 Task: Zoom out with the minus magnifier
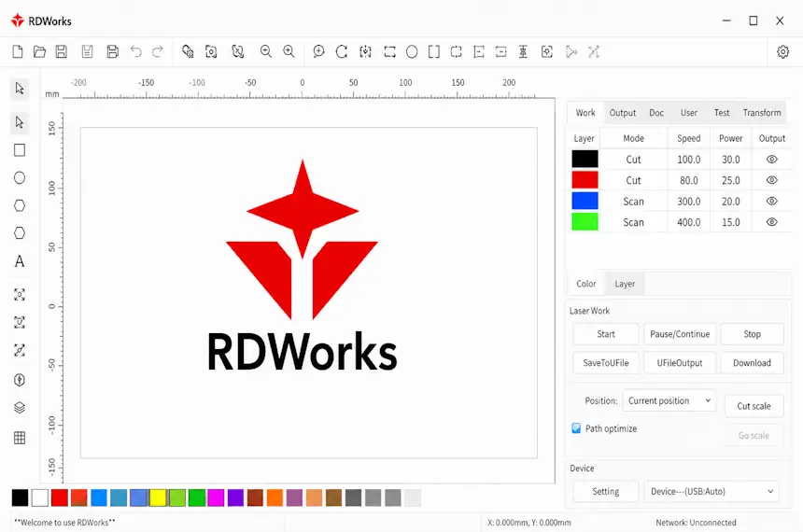point(266,51)
